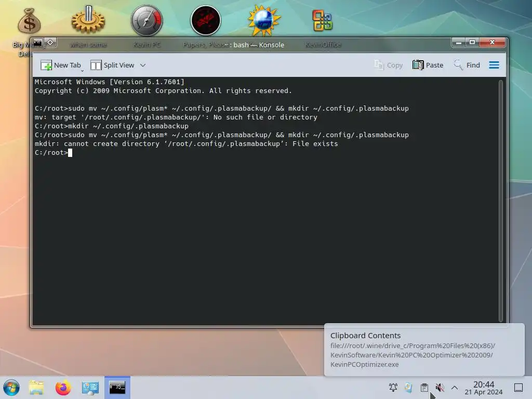
Task: Click the 'No such file or directory' line
Action: click(x=176, y=117)
